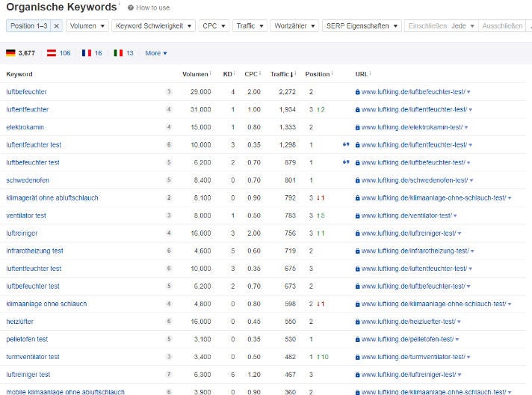Select the Italy flag with 13 keywords
Image resolution: width=532 pixels, height=395 pixels.
(123, 53)
